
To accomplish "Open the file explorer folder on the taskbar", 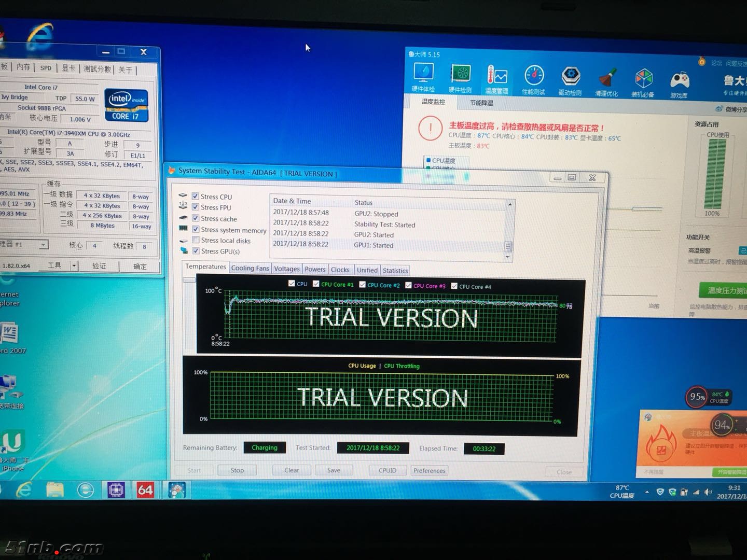I will point(54,489).
